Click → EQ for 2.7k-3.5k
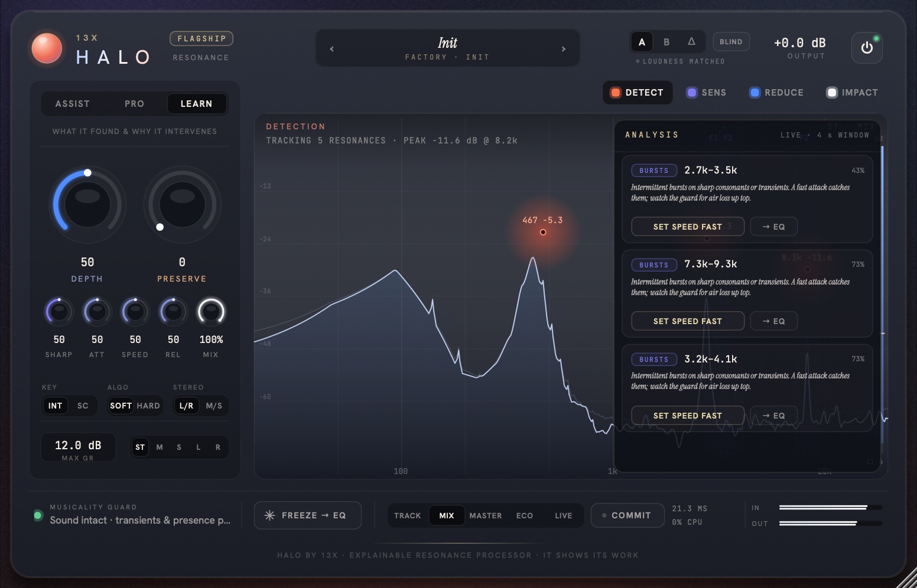Image resolution: width=917 pixels, height=588 pixels. tap(774, 227)
